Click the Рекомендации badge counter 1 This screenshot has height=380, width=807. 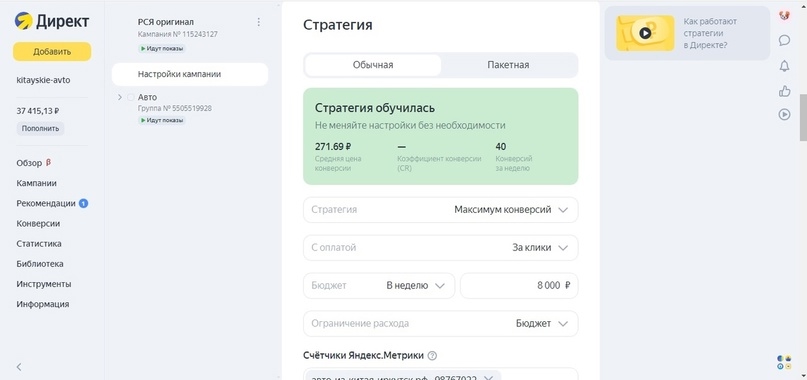(83, 203)
